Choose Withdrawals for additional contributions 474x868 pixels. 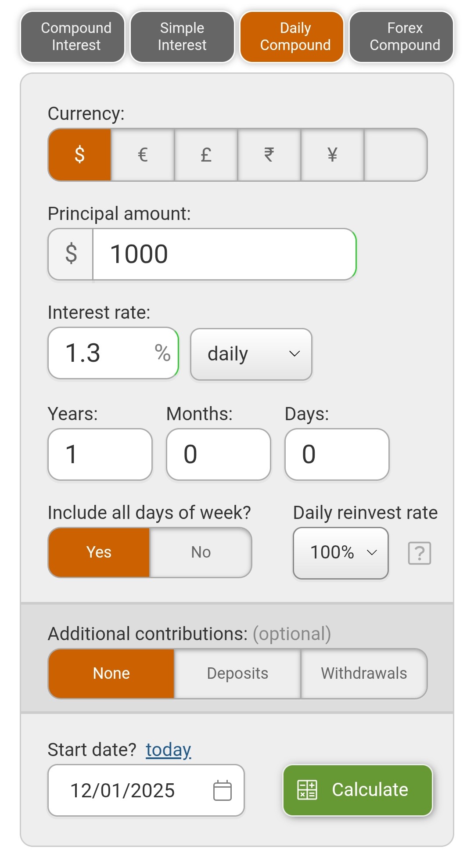click(x=364, y=674)
